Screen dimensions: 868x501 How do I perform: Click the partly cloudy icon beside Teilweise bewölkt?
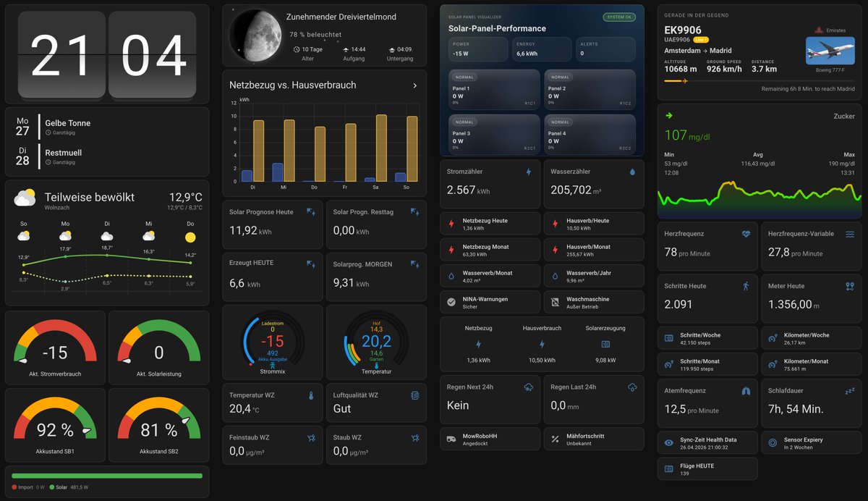coord(25,198)
